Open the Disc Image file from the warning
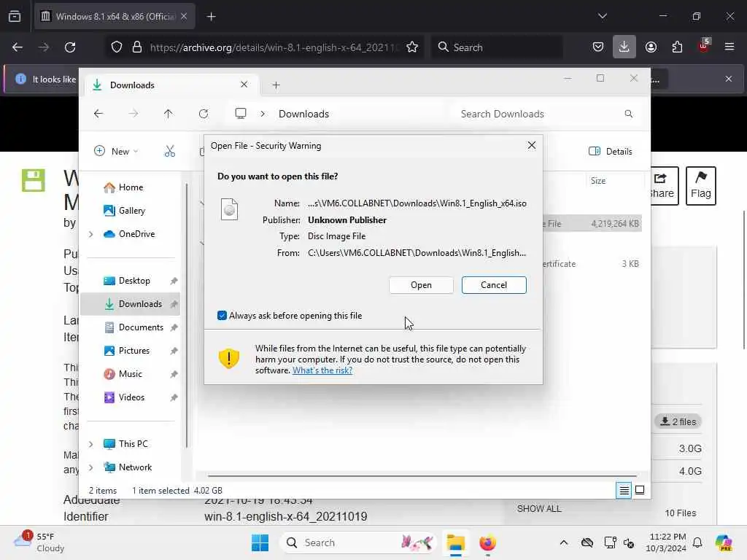 point(421,285)
